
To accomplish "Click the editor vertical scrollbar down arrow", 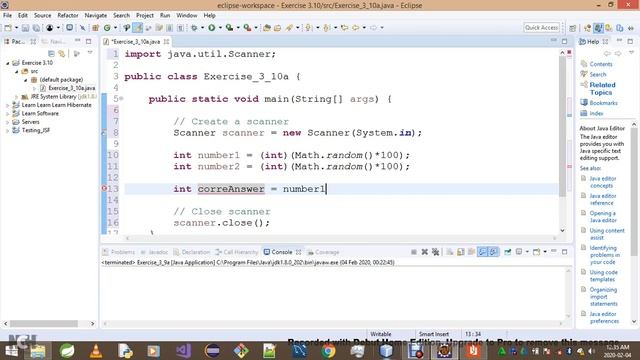I will 562,230.
